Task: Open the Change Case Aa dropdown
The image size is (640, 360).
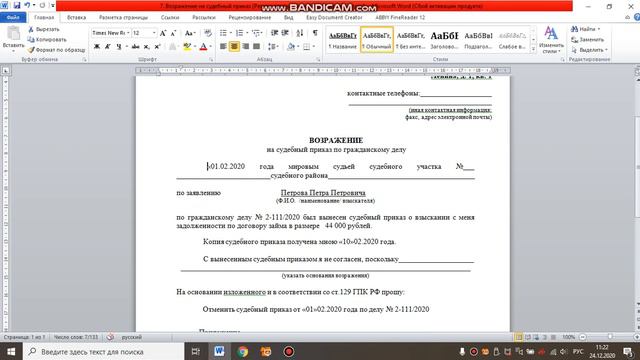Action: pyautogui.click(x=189, y=33)
